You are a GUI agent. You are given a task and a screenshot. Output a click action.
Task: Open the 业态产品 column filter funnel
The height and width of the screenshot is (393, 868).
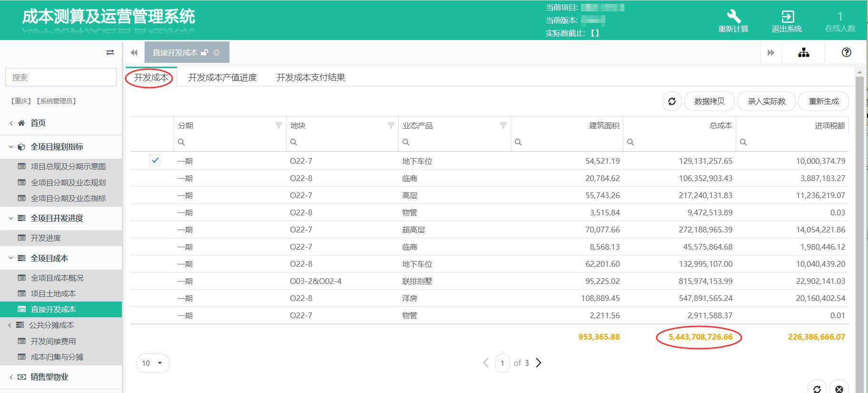click(x=503, y=125)
